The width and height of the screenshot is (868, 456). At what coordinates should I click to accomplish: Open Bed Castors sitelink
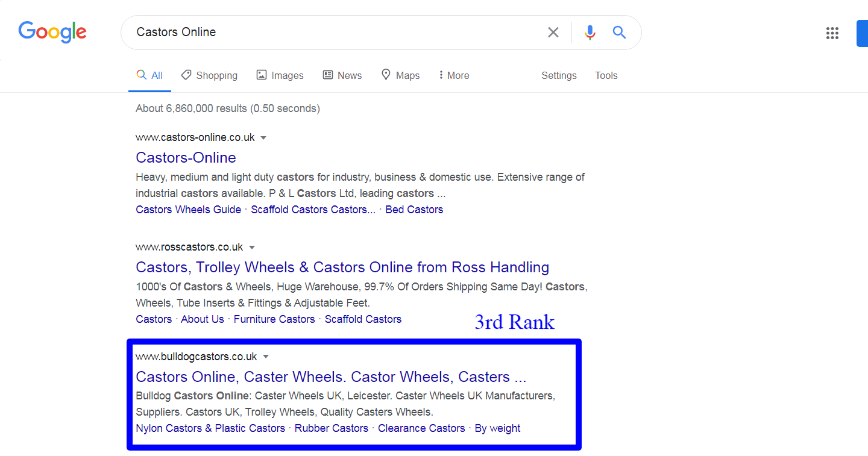pos(414,210)
